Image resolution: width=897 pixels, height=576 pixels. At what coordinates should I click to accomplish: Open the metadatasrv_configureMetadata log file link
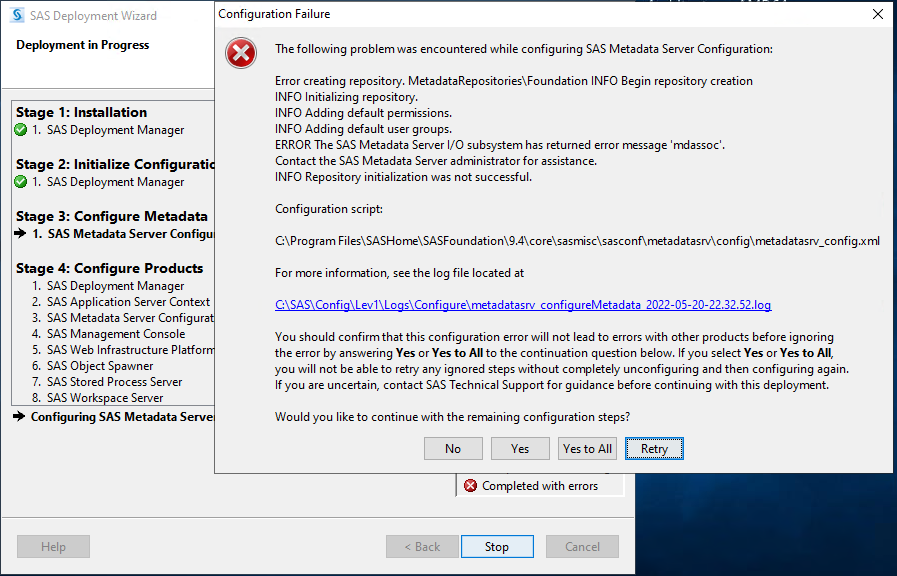coord(523,305)
